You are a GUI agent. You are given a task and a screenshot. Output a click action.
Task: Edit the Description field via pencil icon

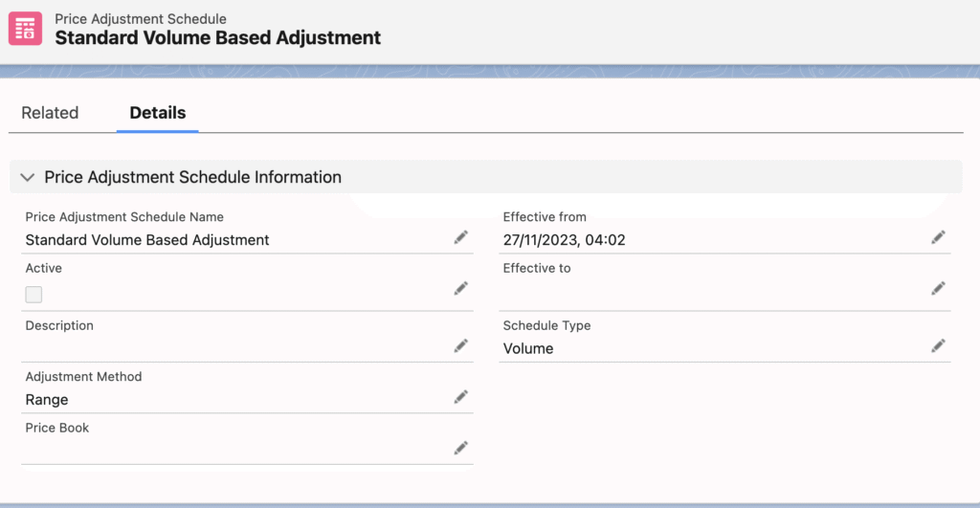[x=460, y=345]
